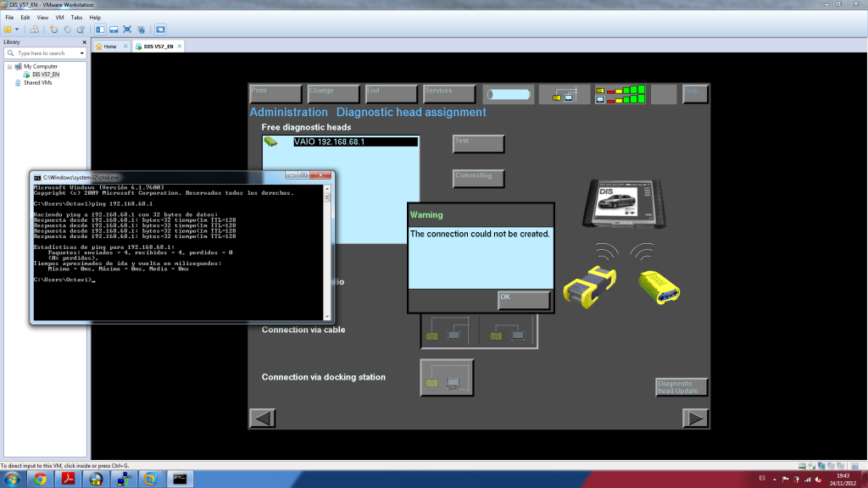Click the first connection via cable diagram icon
This screenshot has height=488, width=868.
tap(449, 331)
